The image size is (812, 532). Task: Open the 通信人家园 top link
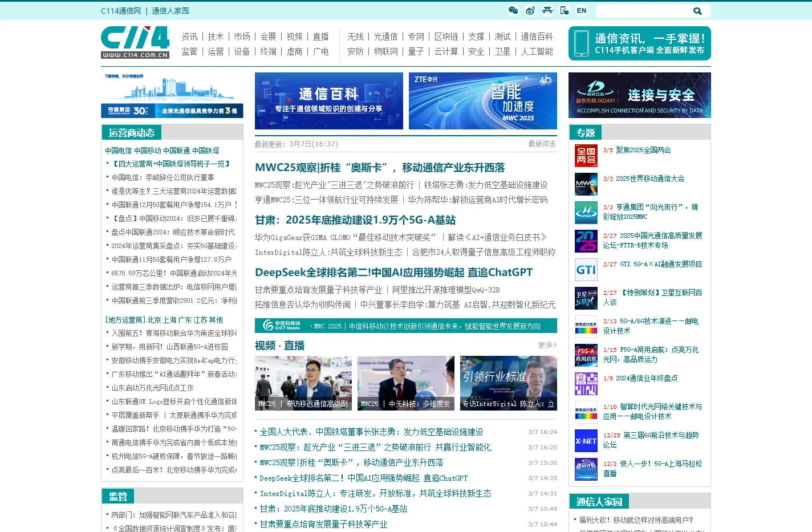[x=170, y=11]
